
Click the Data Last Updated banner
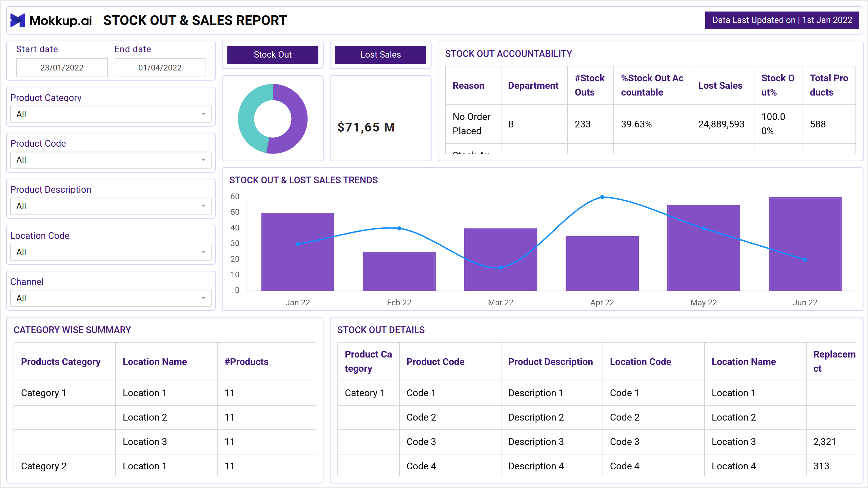coord(782,20)
